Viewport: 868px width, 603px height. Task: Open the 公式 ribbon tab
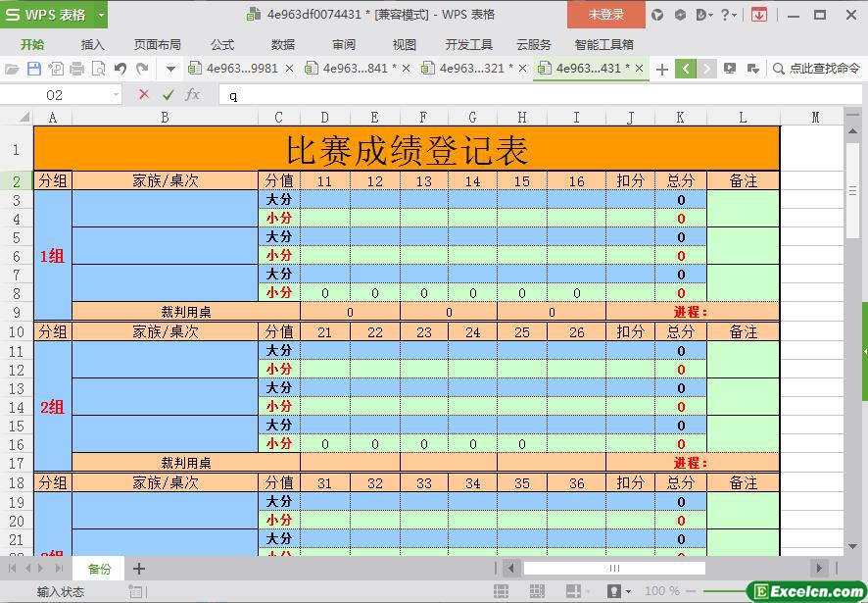click(x=222, y=44)
